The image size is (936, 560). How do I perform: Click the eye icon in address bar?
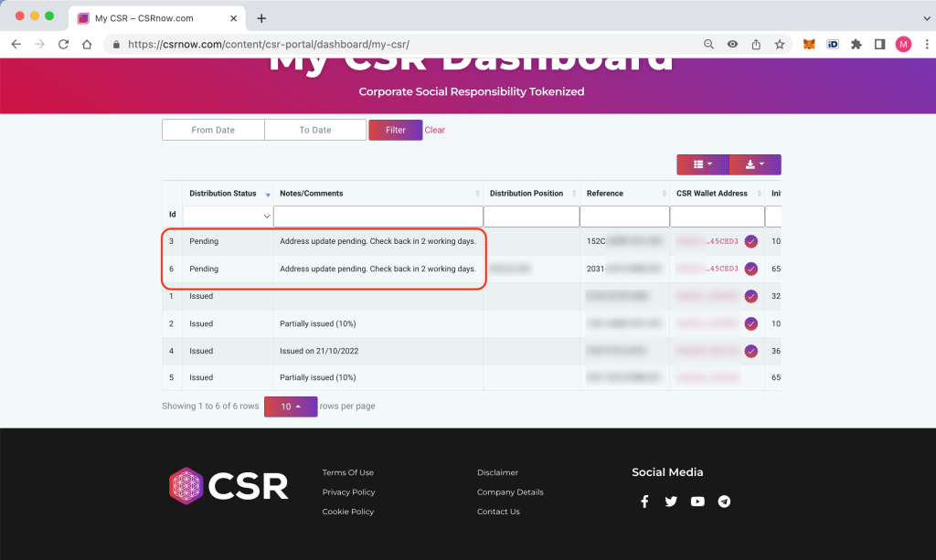click(732, 44)
